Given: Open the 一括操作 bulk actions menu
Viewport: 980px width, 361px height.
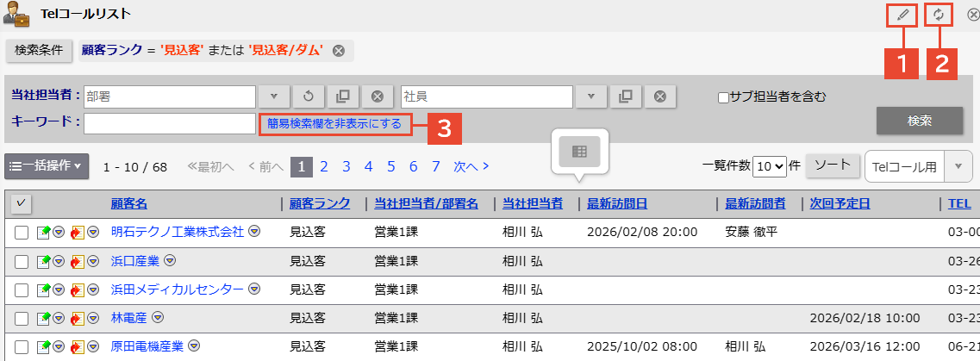Looking at the screenshot, I should click(x=47, y=165).
